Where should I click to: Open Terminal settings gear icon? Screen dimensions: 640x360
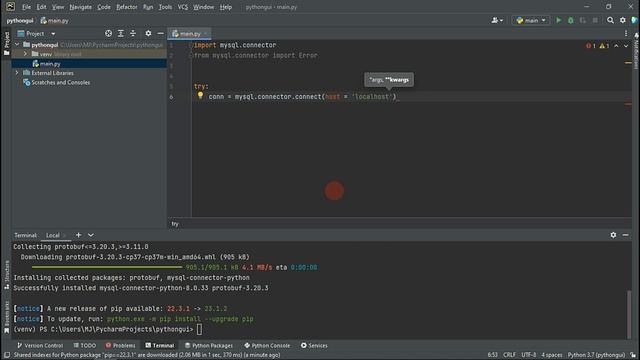[613, 235]
